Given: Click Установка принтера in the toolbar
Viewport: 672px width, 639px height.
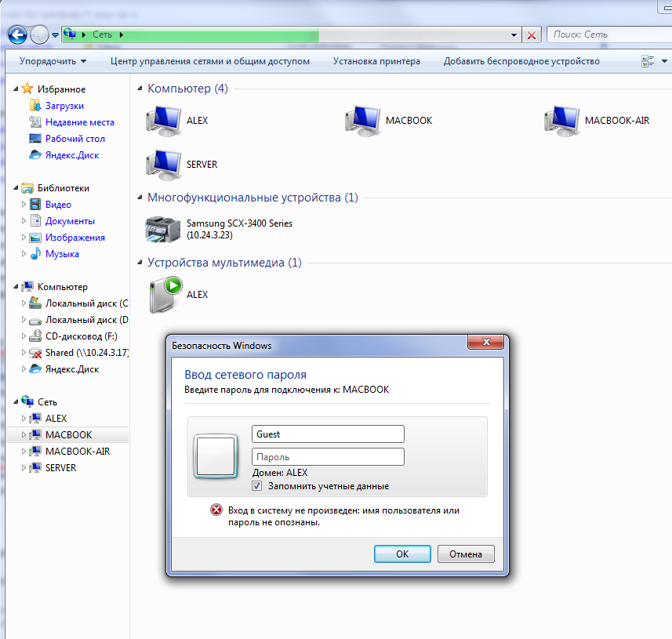Looking at the screenshot, I should click(x=376, y=61).
